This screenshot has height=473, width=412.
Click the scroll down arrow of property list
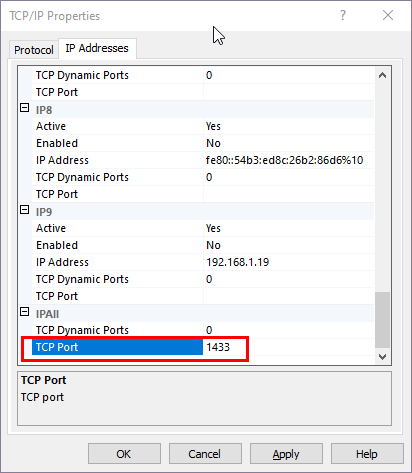tap(382, 357)
